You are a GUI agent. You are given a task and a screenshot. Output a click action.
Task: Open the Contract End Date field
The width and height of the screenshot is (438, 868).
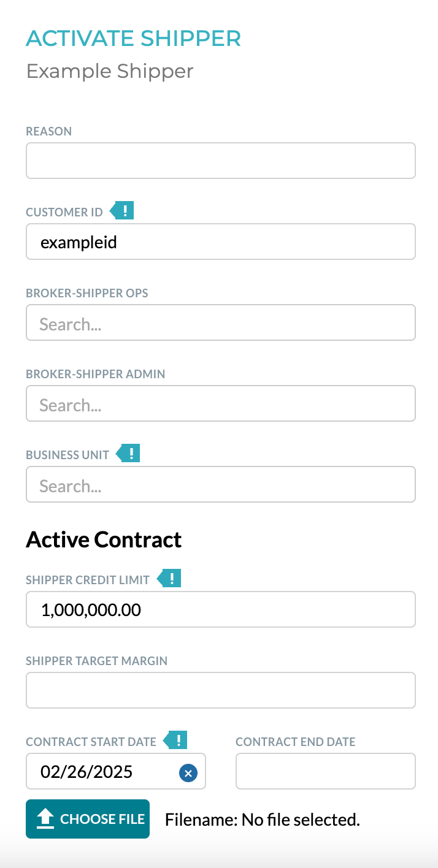tap(326, 771)
